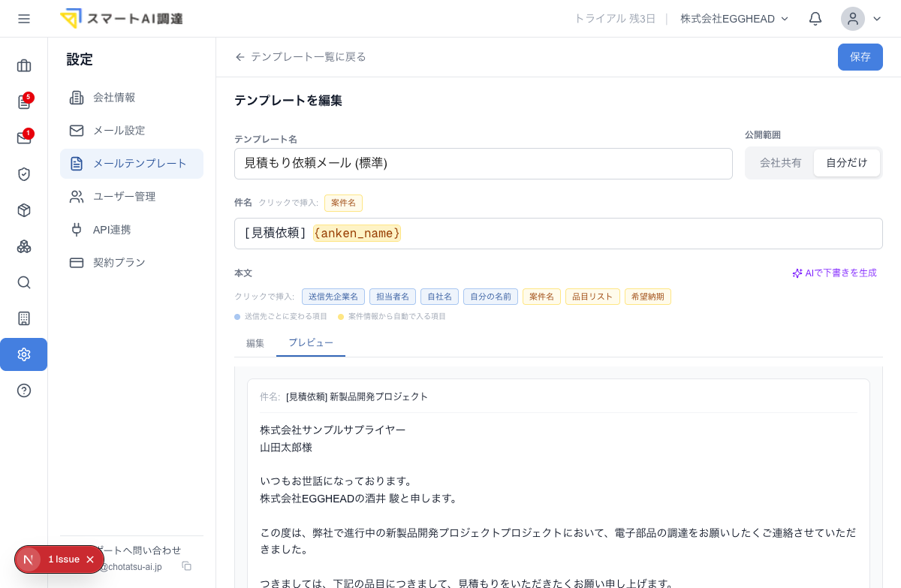Go back via テンプレート一覧に戻る
Viewport: 901px width, 588px height.
pos(300,57)
